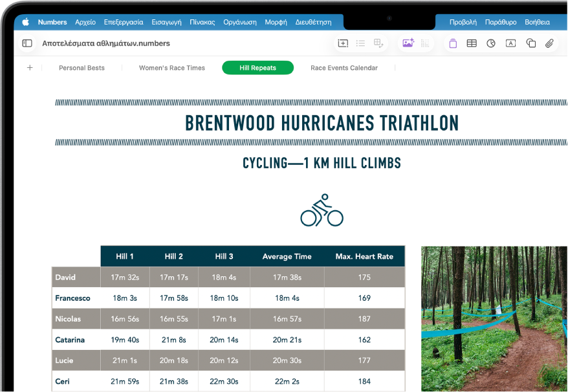Viewport: 568px width, 392px height.
Task: Click the image generation sparkle icon
Action: pyautogui.click(x=408, y=43)
